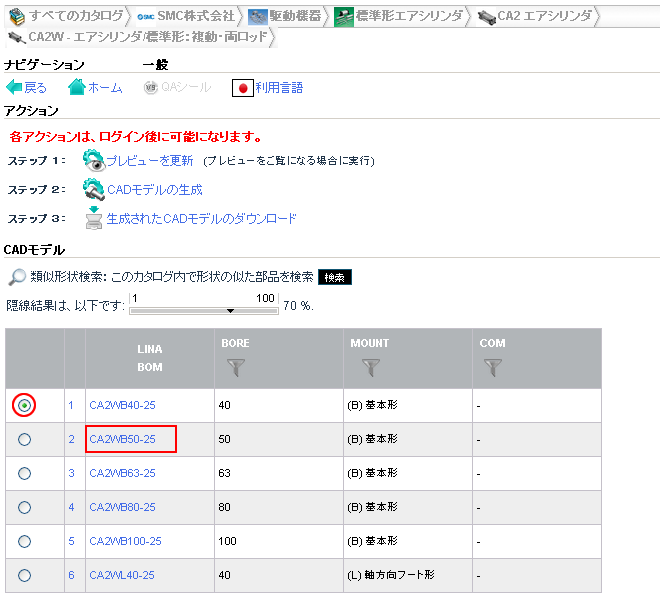Viewport: 660px width, 593px height.
Task: Click the magnifier similar shape search icon
Action: coord(17,276)
